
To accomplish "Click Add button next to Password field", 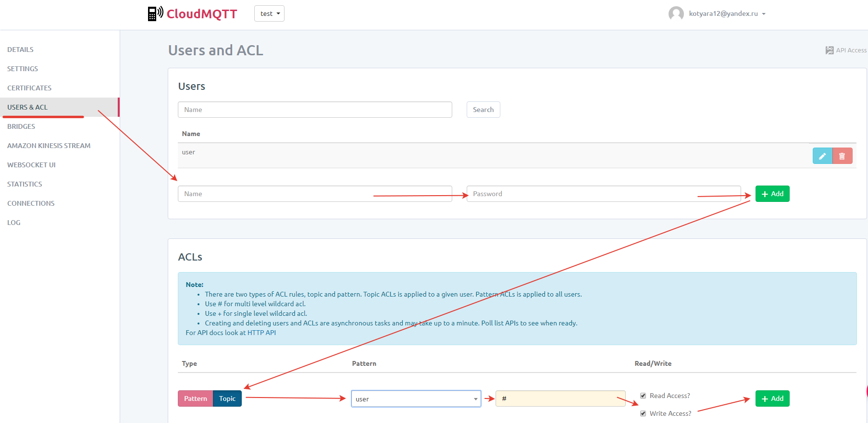I will pos(772,194).
